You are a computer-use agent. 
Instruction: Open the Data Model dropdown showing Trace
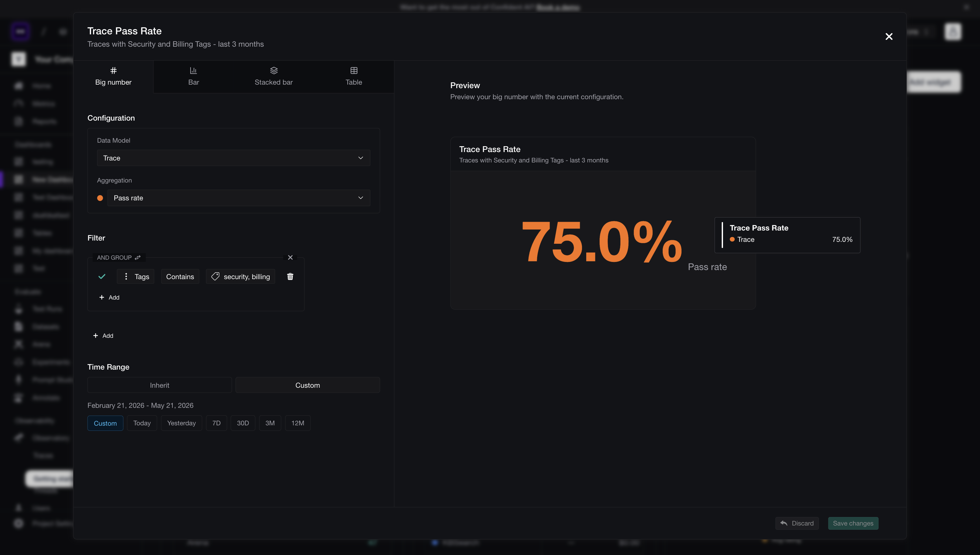click(234, 158)
